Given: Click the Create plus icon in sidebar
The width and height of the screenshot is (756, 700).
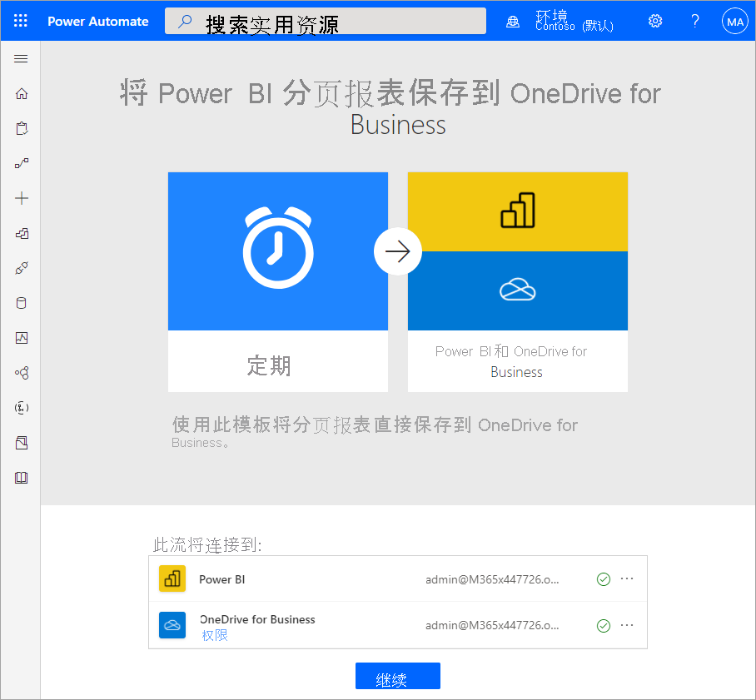Looking at the screenshot, I should click(x=21, y=198).
